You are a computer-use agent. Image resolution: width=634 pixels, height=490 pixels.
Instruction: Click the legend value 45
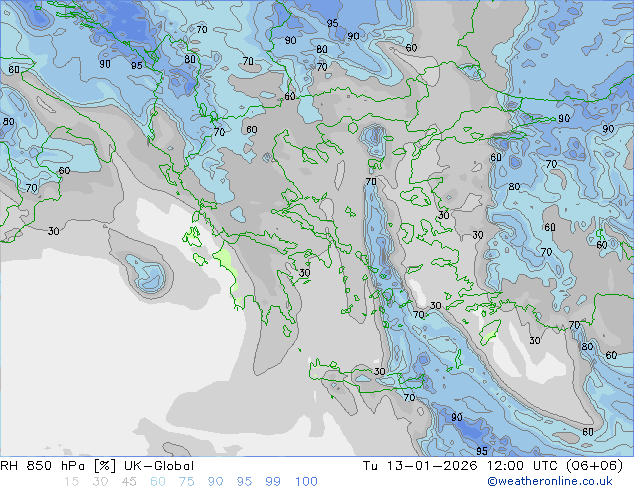[x=129, y=482]
